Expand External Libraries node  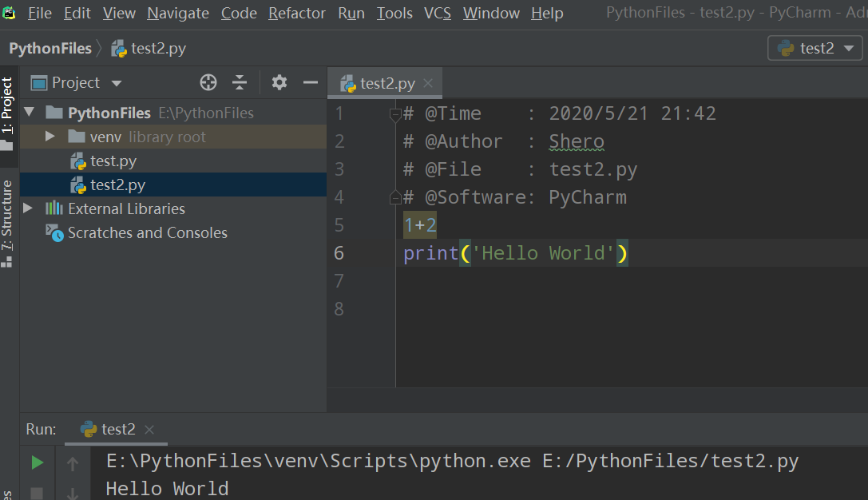click(28, 208)
